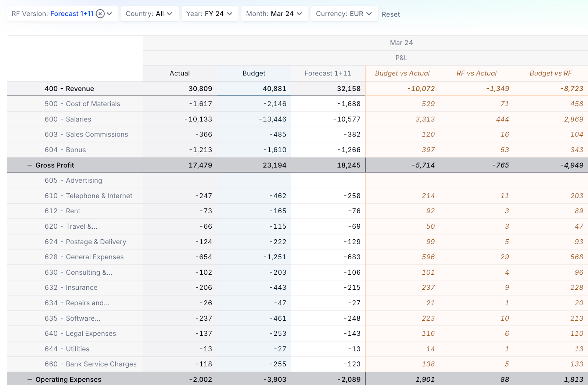Click Gross Profit Budget vs RF -4,949
The image size is (588, 385).
click(x=571, y=165)
